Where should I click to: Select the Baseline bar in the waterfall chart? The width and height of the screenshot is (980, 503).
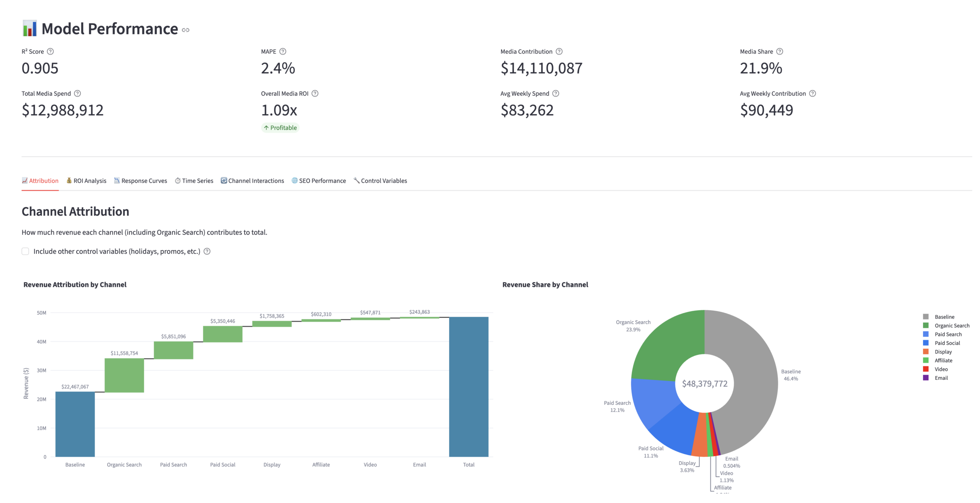click(75, 425)
